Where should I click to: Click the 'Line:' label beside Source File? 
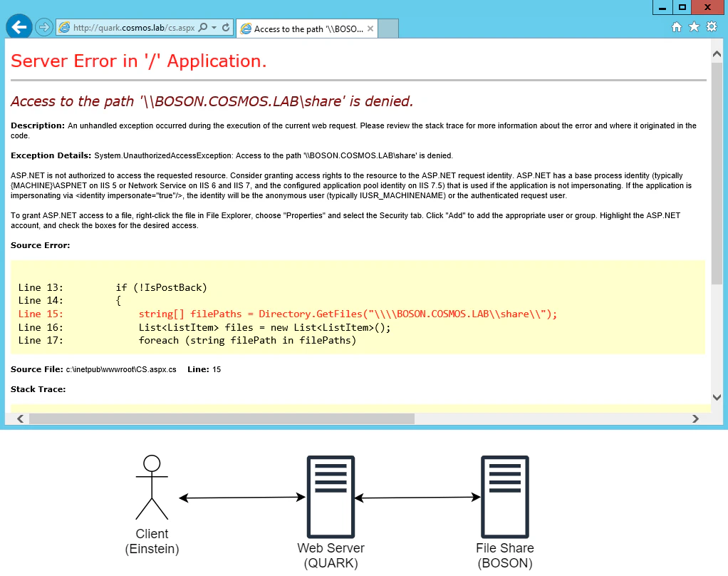(198, 369)
